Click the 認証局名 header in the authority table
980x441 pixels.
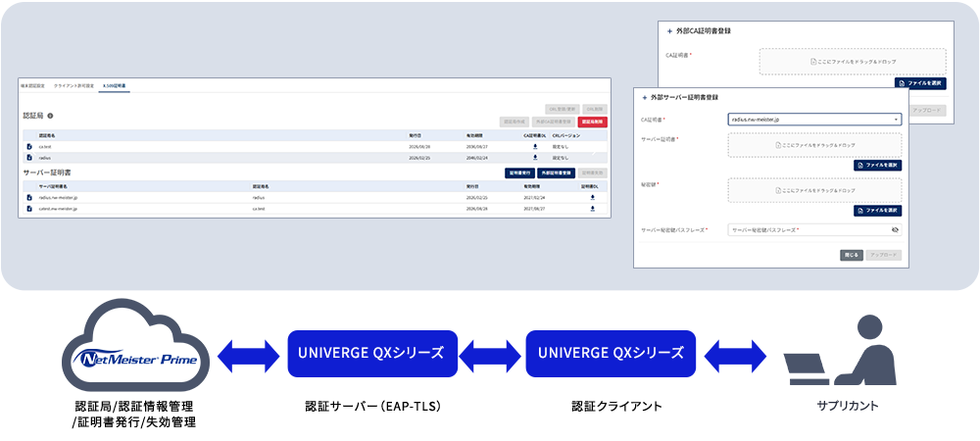(47, 135)
